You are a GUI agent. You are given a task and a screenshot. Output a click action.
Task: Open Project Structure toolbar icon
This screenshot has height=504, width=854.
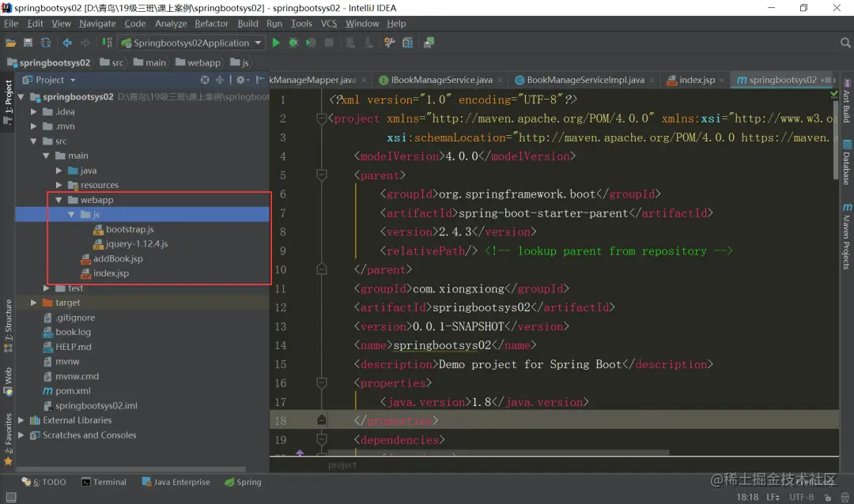point(407,43)
